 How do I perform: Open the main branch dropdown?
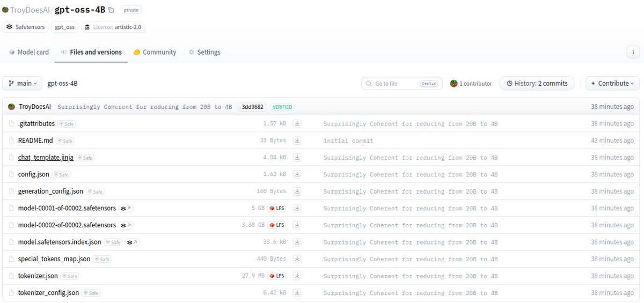click(x=23, y=83)
